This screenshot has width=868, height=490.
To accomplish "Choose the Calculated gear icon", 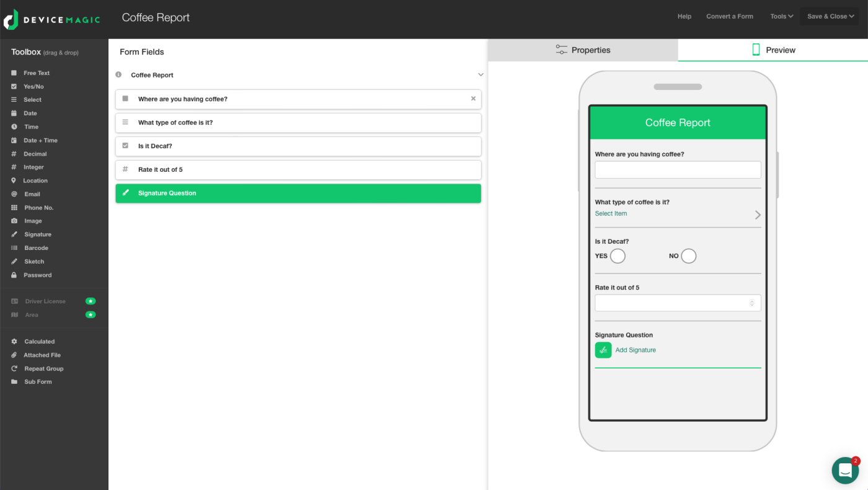I will (x=14, y=342).
